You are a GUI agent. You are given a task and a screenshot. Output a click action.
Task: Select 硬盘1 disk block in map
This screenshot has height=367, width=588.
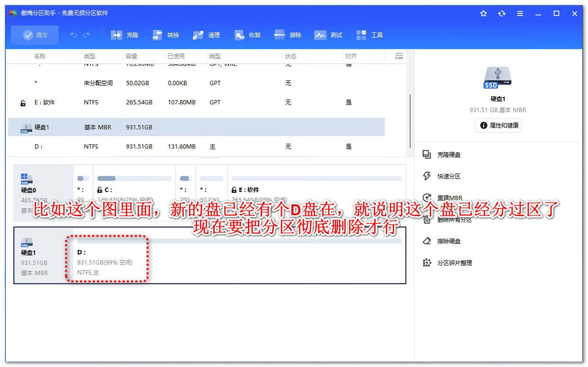click(x=43, y=255)
